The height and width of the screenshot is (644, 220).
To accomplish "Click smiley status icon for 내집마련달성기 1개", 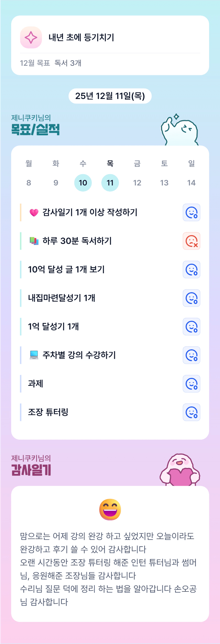I will pyautogui.click(x=191, y=298).
